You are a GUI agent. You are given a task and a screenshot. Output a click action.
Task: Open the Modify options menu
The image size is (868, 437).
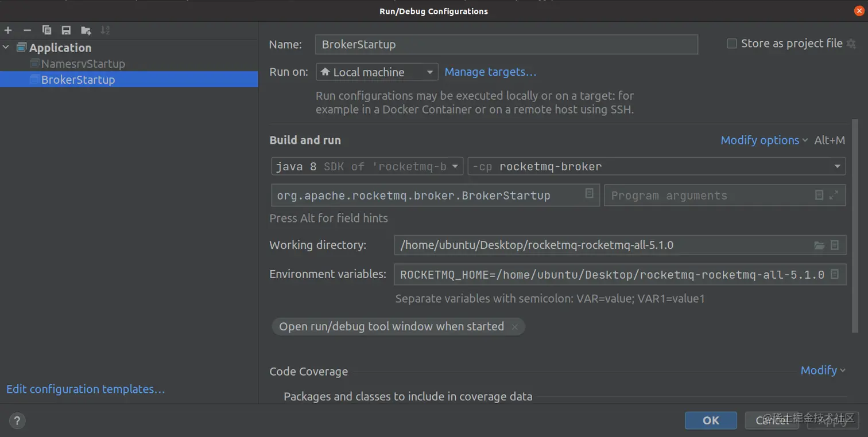click(764, 141)
